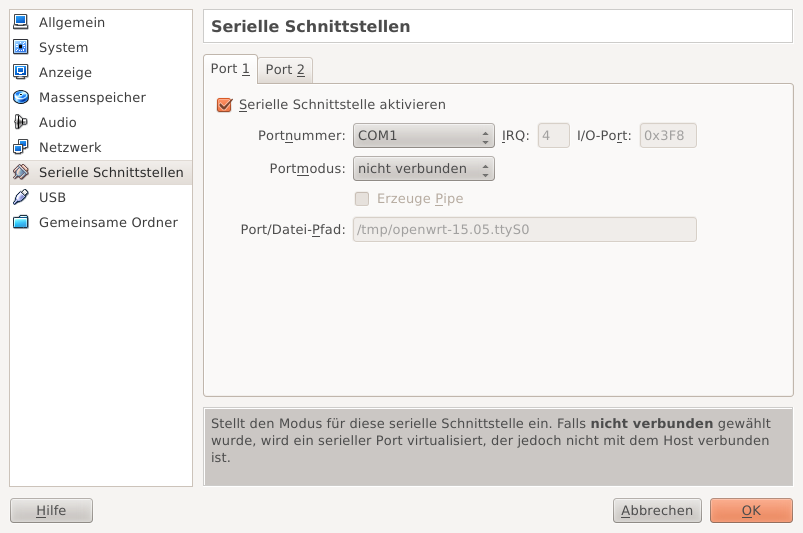The image size is (803, 533).
Task: Click the IRQ number field
Action: click(x=553, y=136)
